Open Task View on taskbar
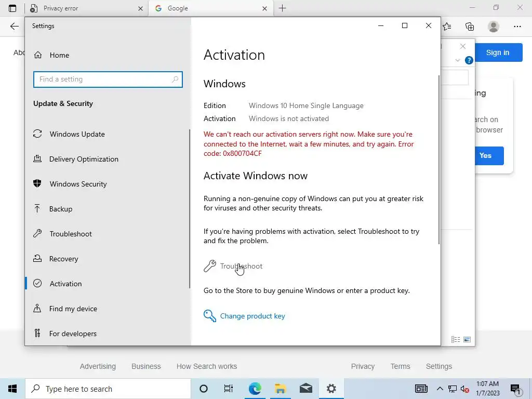This screenshot has width=532, height=399. 229,389
